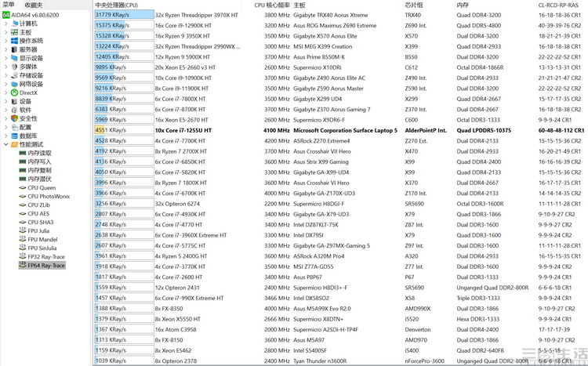Click the FPU Julia benchmark icon
Screen dimensions: 588x366
coord(23,230)
